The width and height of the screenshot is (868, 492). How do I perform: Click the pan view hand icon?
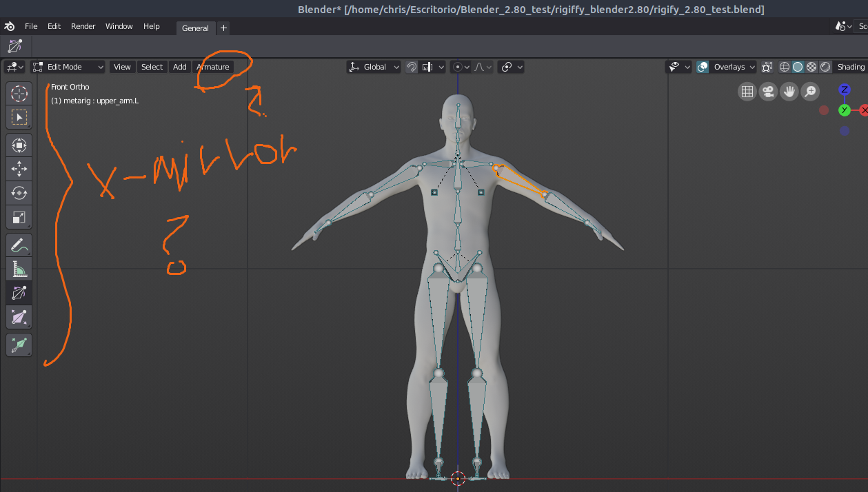(789, 91)
